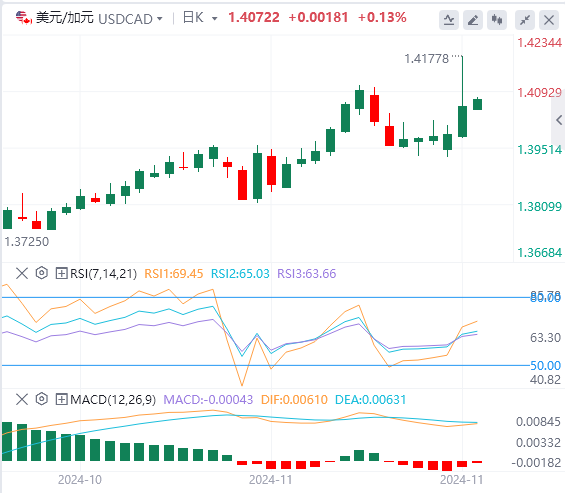Click the MACD:-0.00043 value
The width and height of the screenshot is (565, 493).
coord(208,400)
